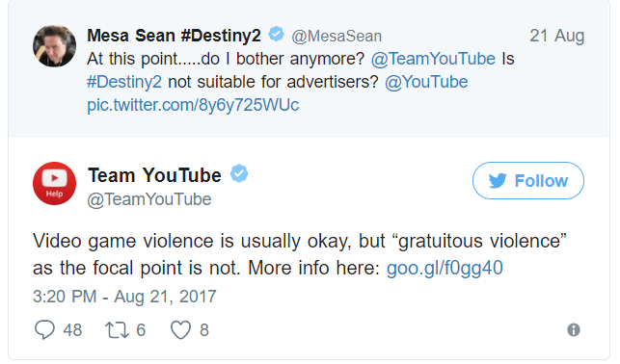Screen dimensions: 620x364
Task: Click the @TeamYouTube mention in quoted tweet
Action: (x=433, y=59)
